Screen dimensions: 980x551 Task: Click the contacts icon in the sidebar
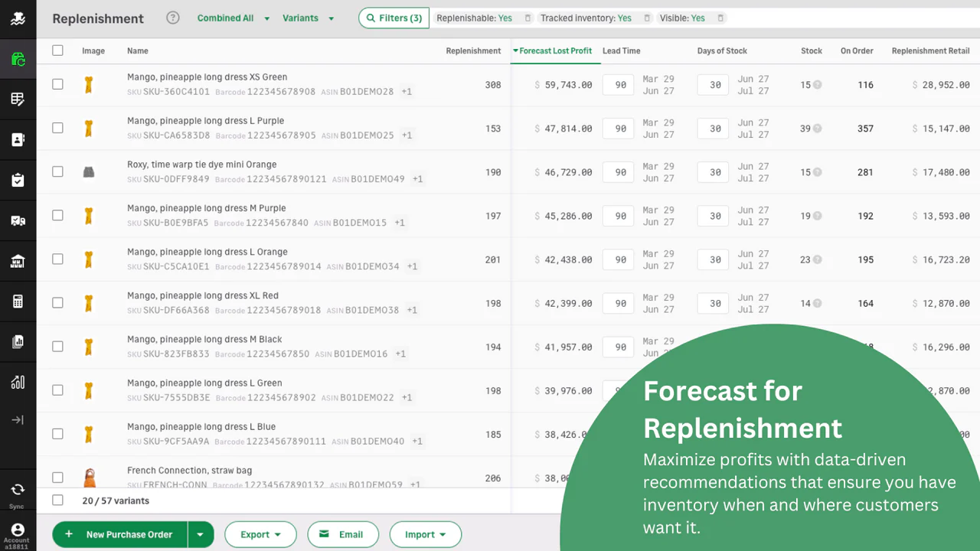point(18,139)
